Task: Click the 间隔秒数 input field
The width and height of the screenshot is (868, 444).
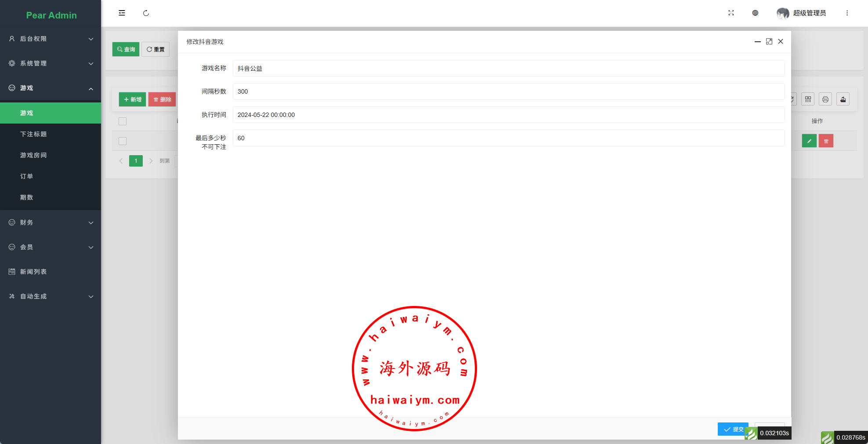Action: pyautogui.click(x=508, y=91)
